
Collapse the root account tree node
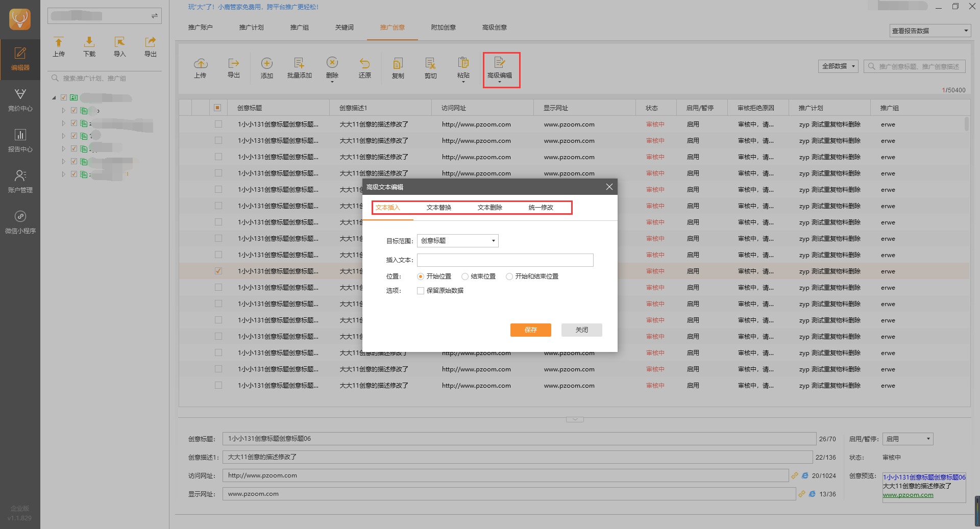pos(54,97)
